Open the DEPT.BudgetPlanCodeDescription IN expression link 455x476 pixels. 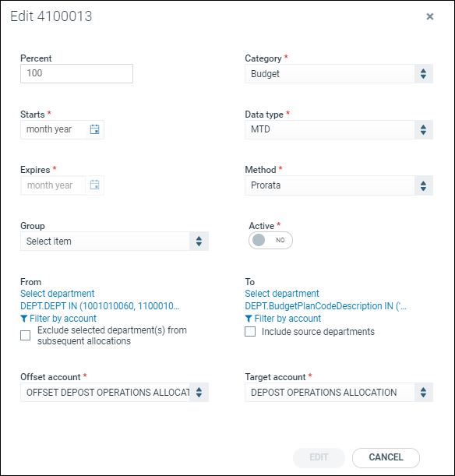[x=326, y=306]
